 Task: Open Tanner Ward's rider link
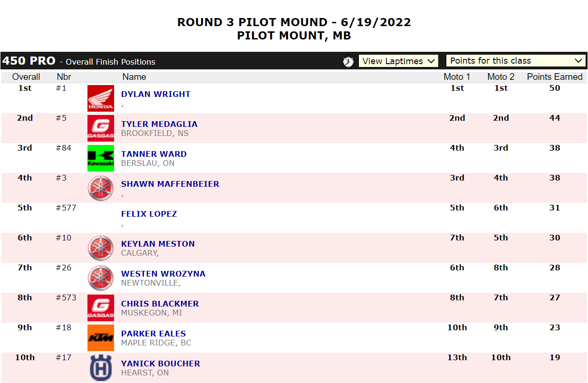pos(154,154)
